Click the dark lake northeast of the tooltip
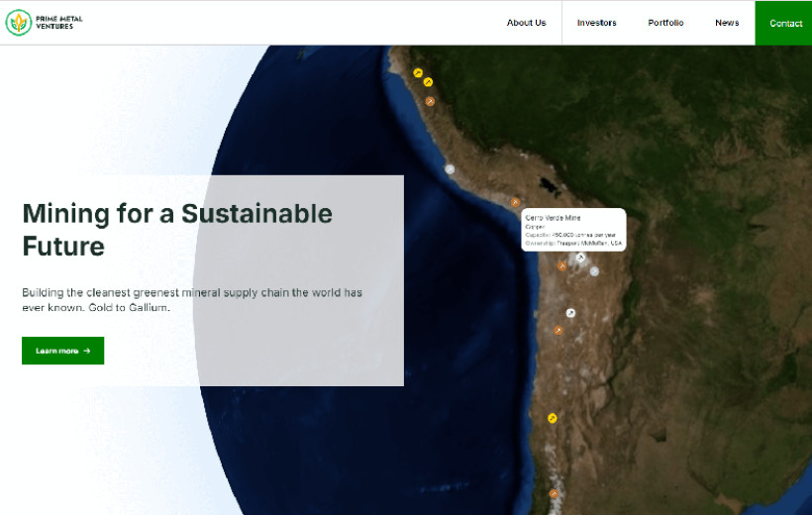 [x=544, y=184]
